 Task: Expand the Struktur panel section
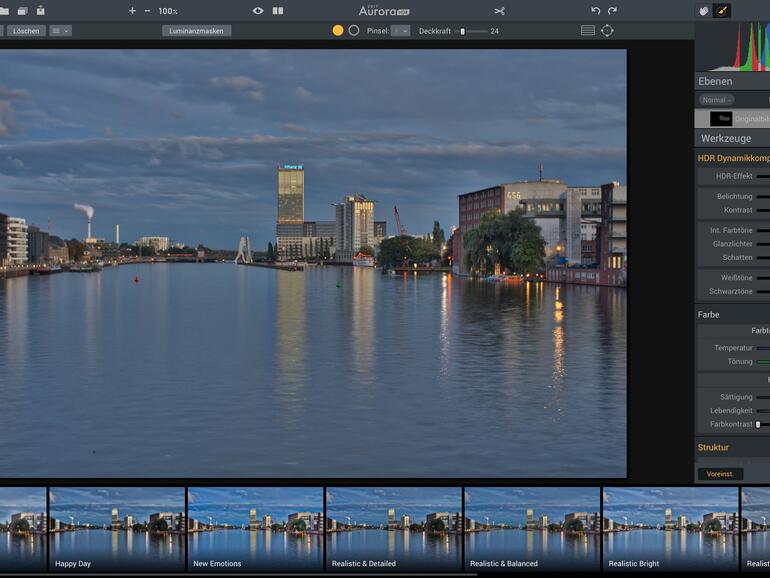click(713, 447)
